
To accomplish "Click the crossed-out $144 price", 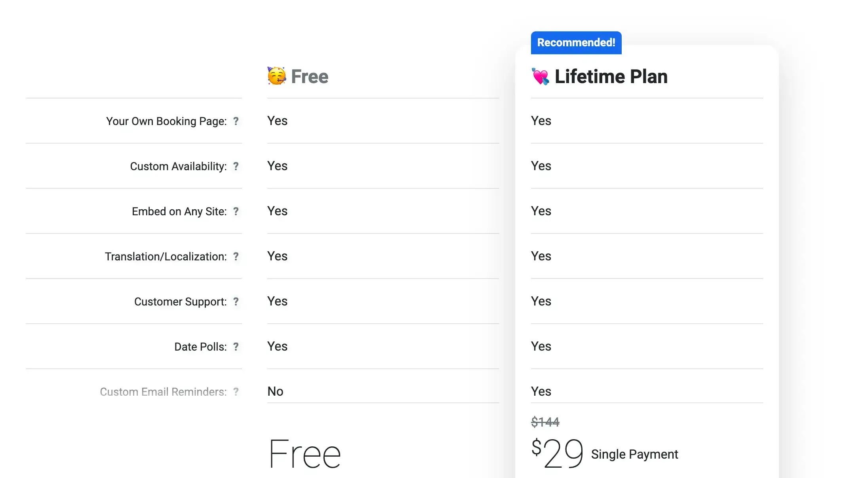I will click(x=545, y=422).
